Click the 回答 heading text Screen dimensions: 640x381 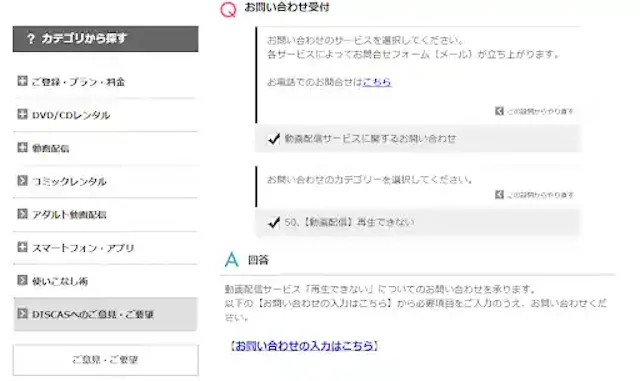tap(258, 260)
